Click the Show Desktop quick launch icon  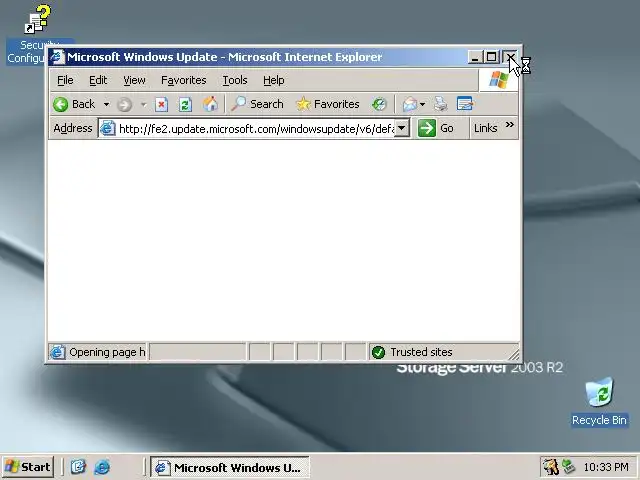[x=78, y=467]
